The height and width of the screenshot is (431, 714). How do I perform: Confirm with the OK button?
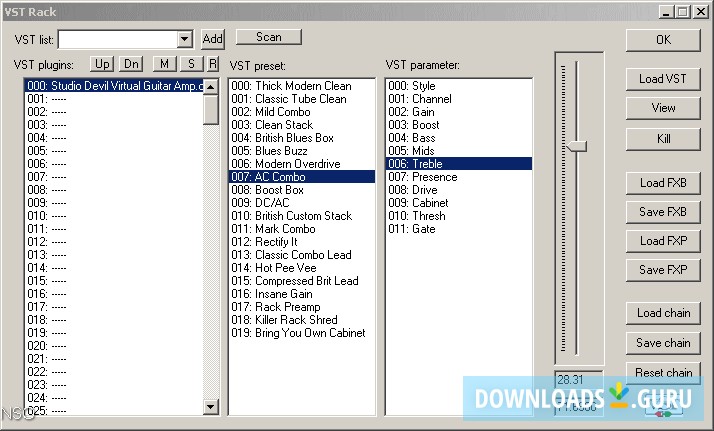point(663,40)
